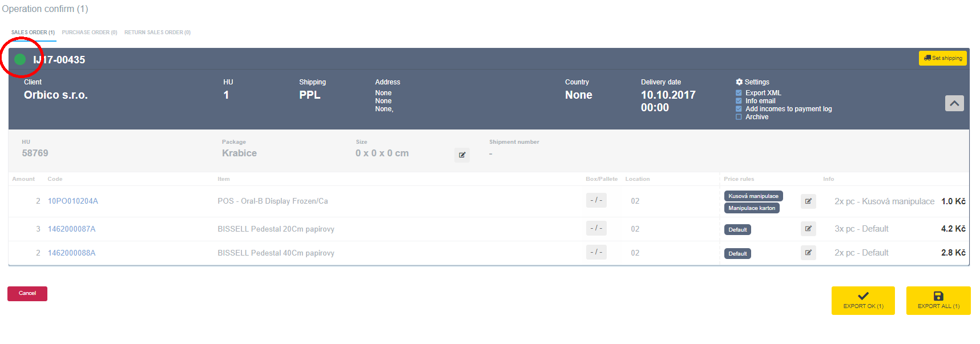Enable the Archive checkbox

point(739,117)
